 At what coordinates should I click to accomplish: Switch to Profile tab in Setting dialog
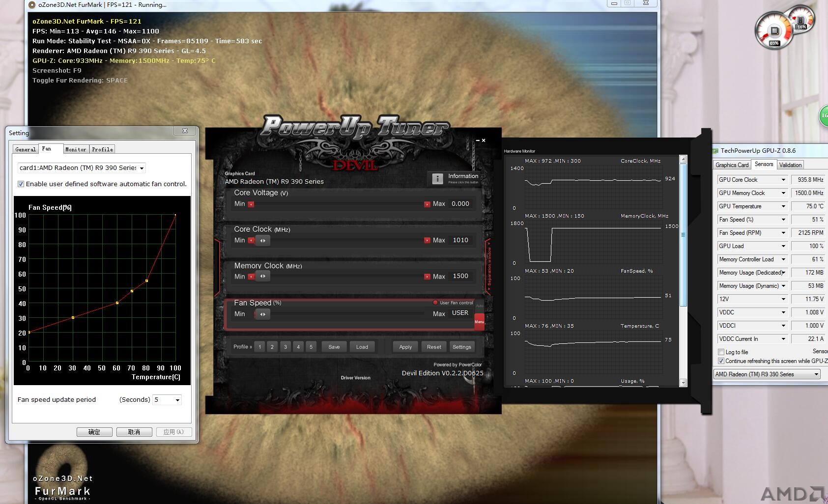click(x=102, y=149)
